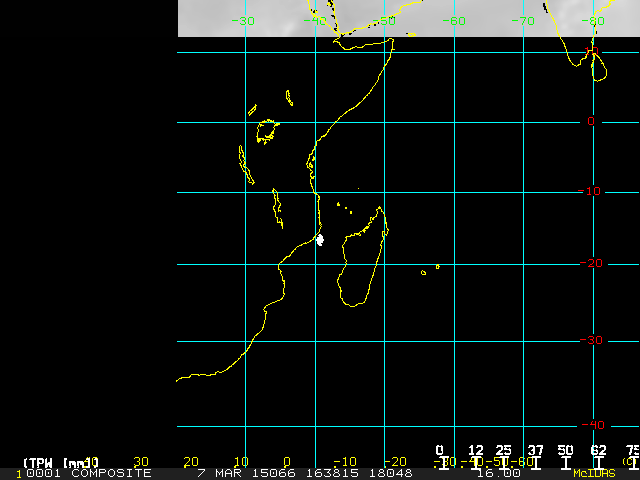
Task: Click the -60 longitude label at top
Action: point(455,20)
